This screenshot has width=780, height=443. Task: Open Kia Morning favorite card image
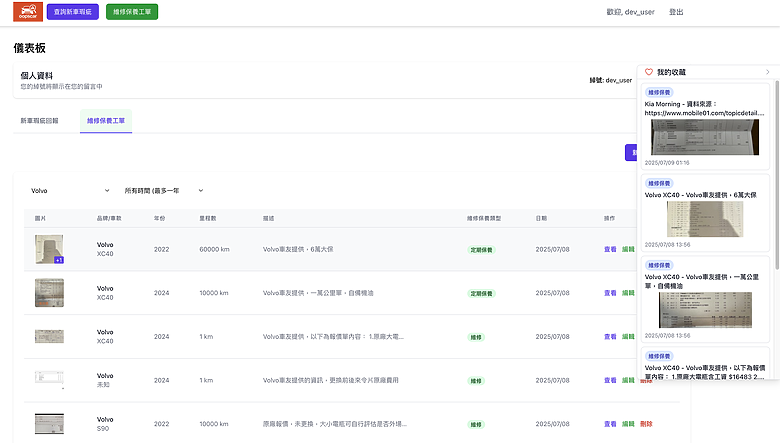tap(705, 137)
